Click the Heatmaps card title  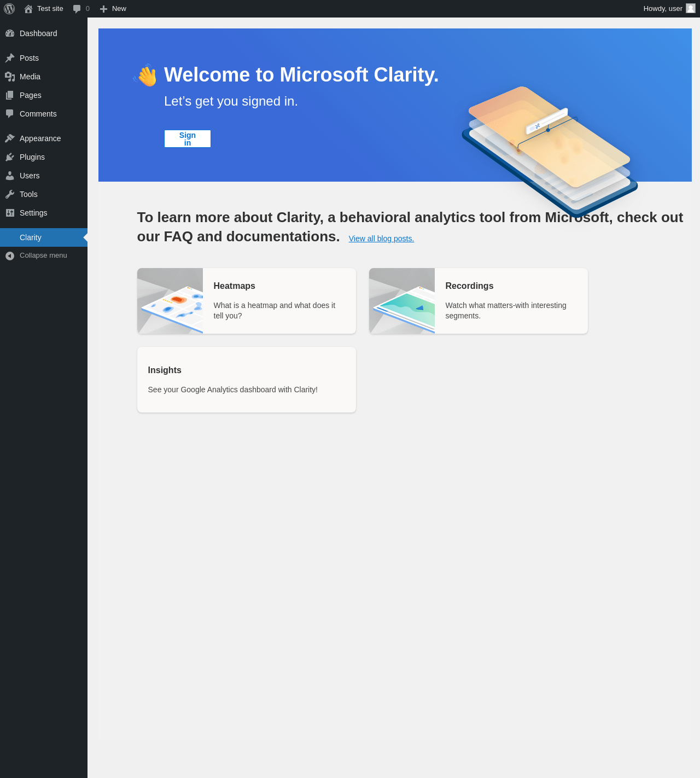click(234, 286)
